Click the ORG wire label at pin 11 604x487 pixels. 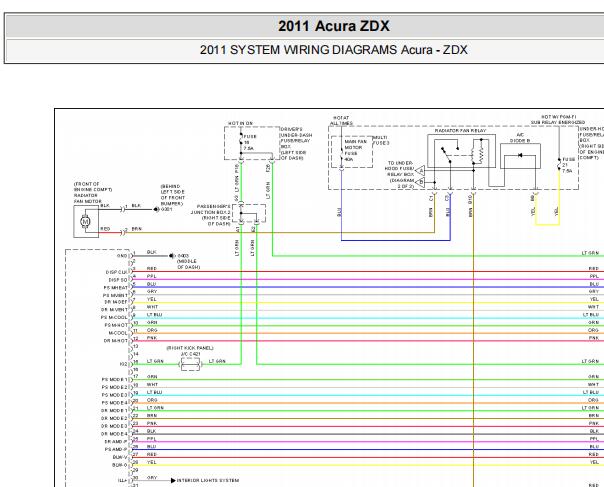coord(152,331)
